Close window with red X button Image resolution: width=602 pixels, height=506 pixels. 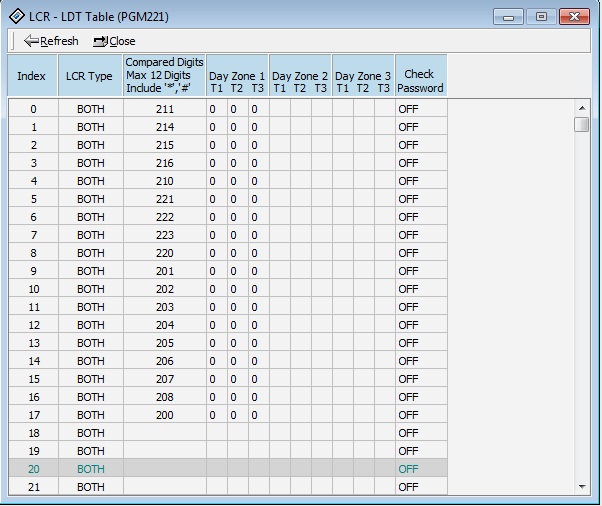[575, 17]
